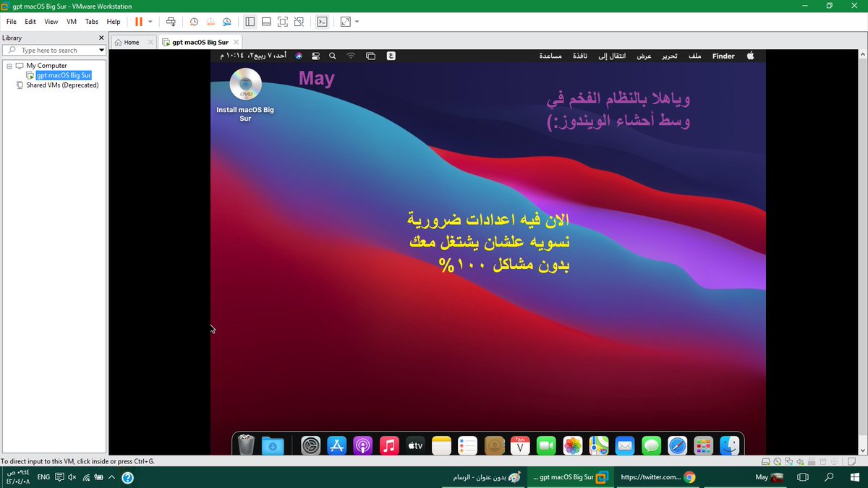868x488 pixels.
Task: Pause the virtual machine with the orange button
Action: (139, 22)
